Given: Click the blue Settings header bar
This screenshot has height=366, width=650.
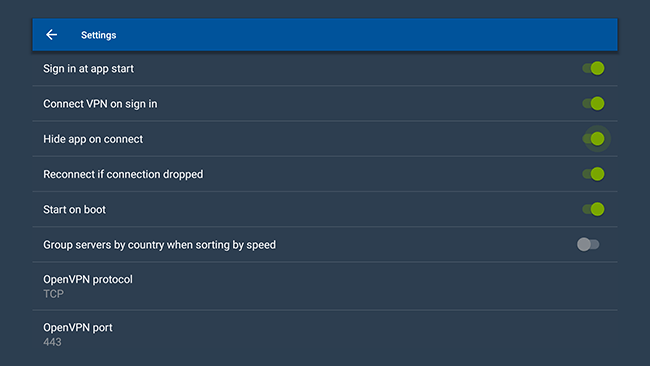Looking at the screenshot, I should click(x=325, y=35).
